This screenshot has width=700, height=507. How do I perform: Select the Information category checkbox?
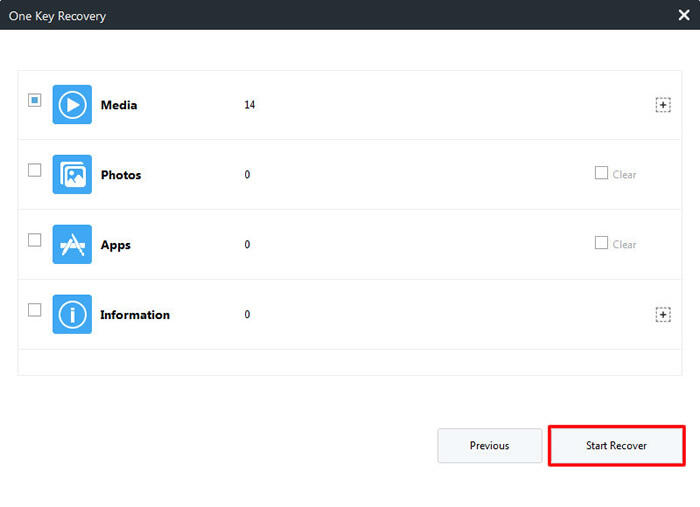(x=35, y=310)
